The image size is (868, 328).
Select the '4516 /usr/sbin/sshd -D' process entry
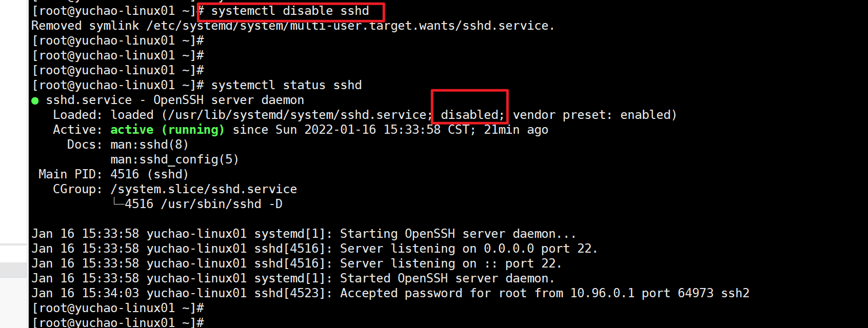[x=203, y=204]
